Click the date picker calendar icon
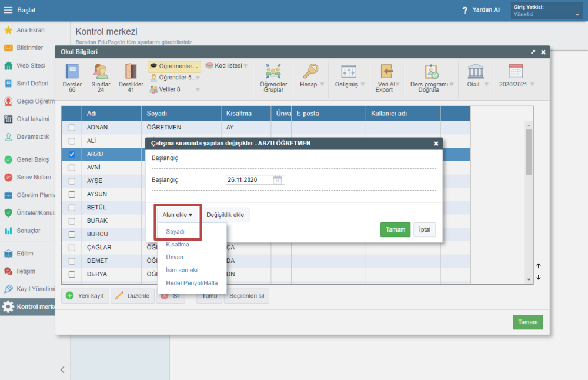The width and height of the screenshot is (588, 380). pos(277,179)
